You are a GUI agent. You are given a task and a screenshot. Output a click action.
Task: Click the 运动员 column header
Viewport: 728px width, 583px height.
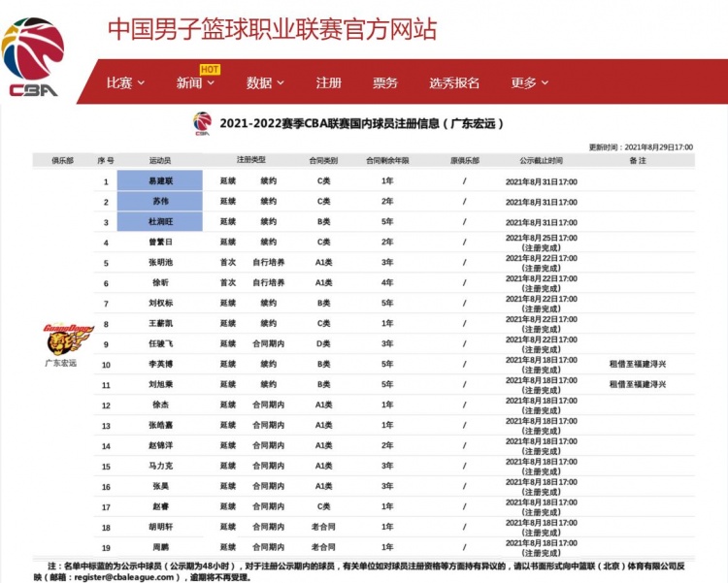coord(160,161)
